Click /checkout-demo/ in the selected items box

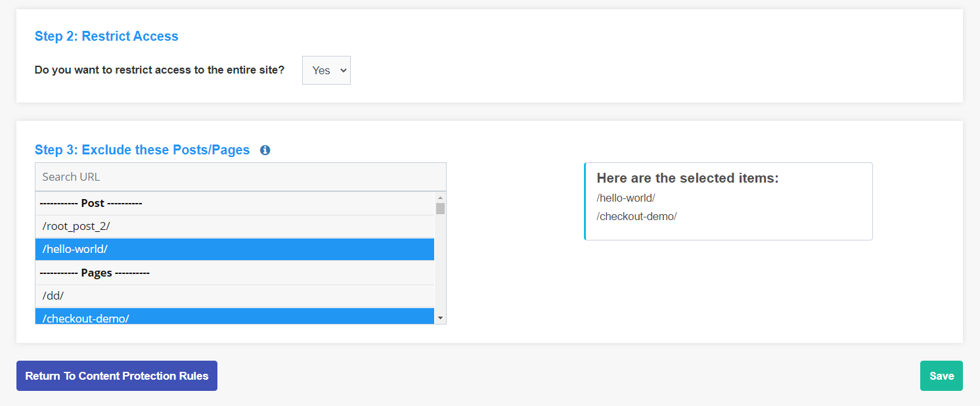[x=636, y=216]
